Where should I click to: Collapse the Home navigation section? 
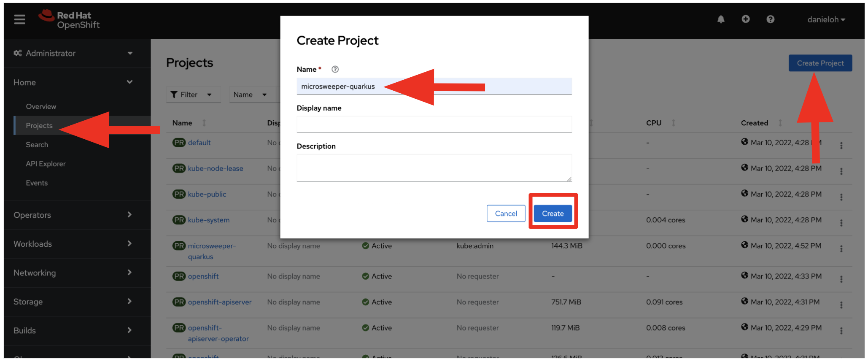tap(73, 82)
